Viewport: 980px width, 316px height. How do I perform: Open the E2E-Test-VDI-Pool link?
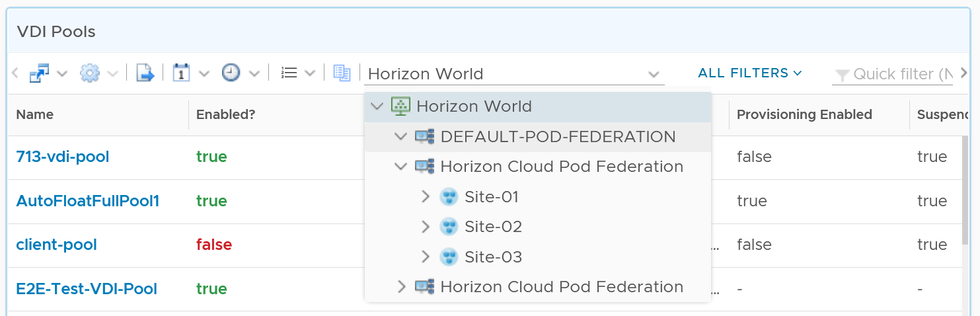click(87, 289)
